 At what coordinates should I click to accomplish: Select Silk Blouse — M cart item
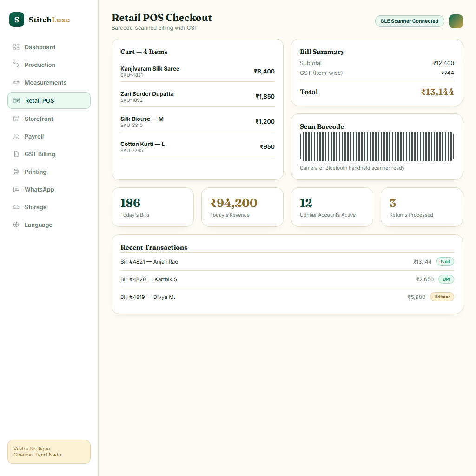[x=197, y=122]
